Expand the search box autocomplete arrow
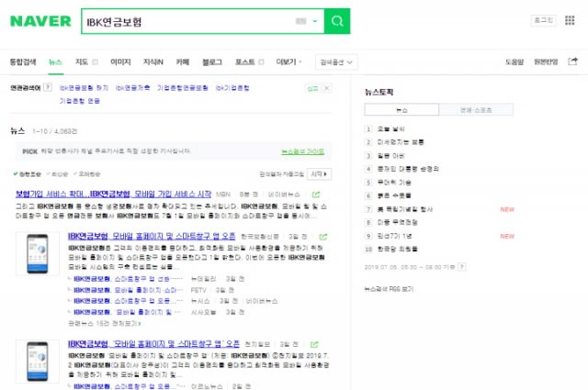The width and height of the screenshot is (588, 390). 314,21
